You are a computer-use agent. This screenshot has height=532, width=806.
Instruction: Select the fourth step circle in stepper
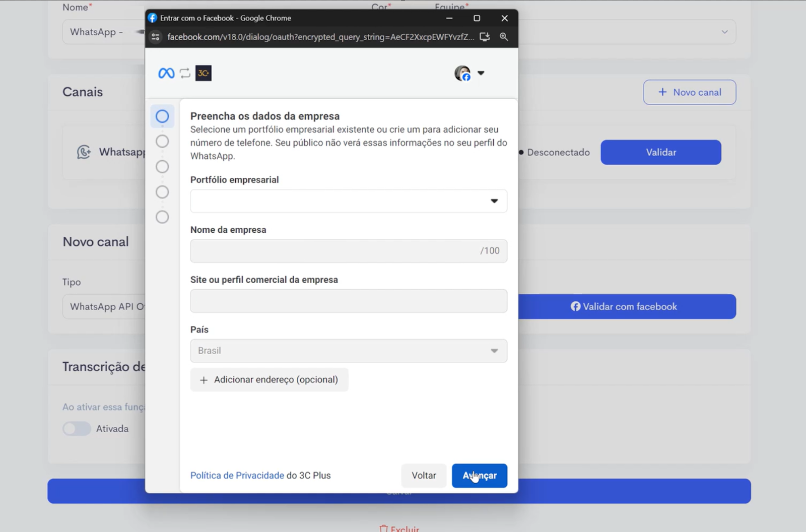[162, 192]
